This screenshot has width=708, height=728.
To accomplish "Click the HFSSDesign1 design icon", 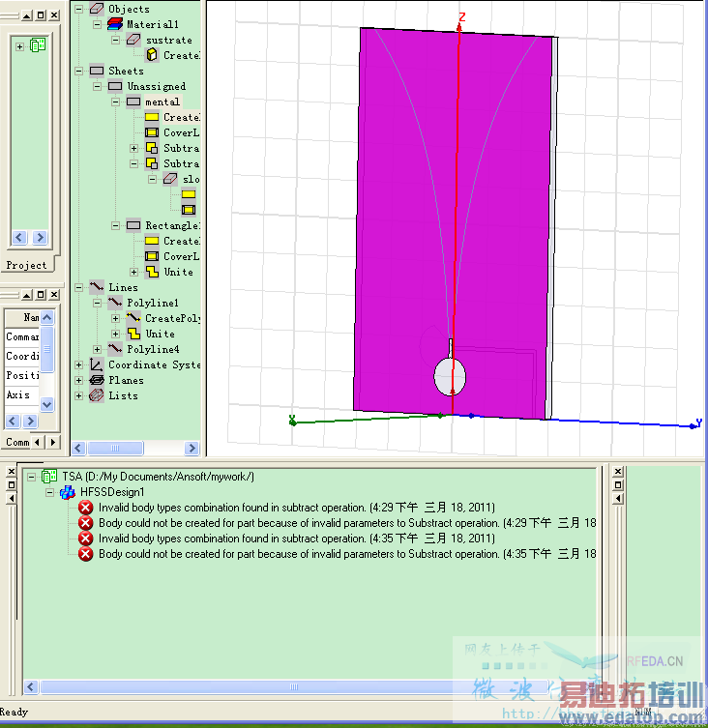I will coord(68,492).
